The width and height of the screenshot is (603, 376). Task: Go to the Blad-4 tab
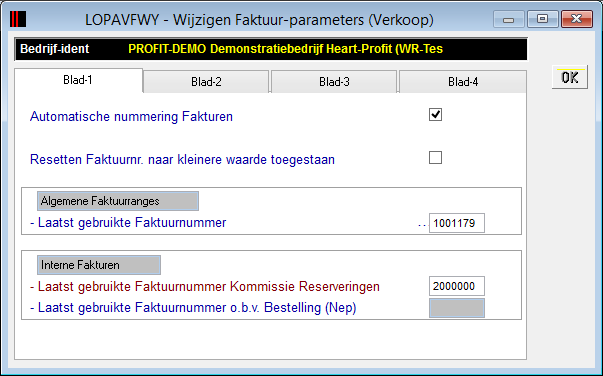463,82
